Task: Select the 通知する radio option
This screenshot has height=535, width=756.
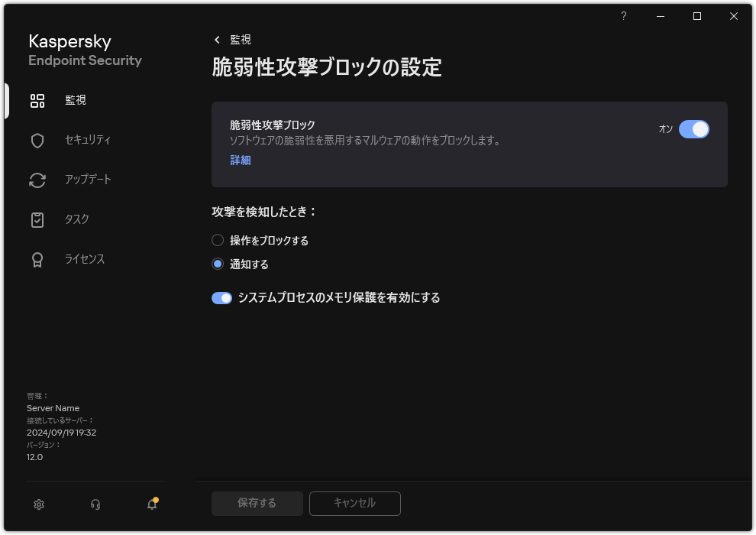Action: (216, 264)
